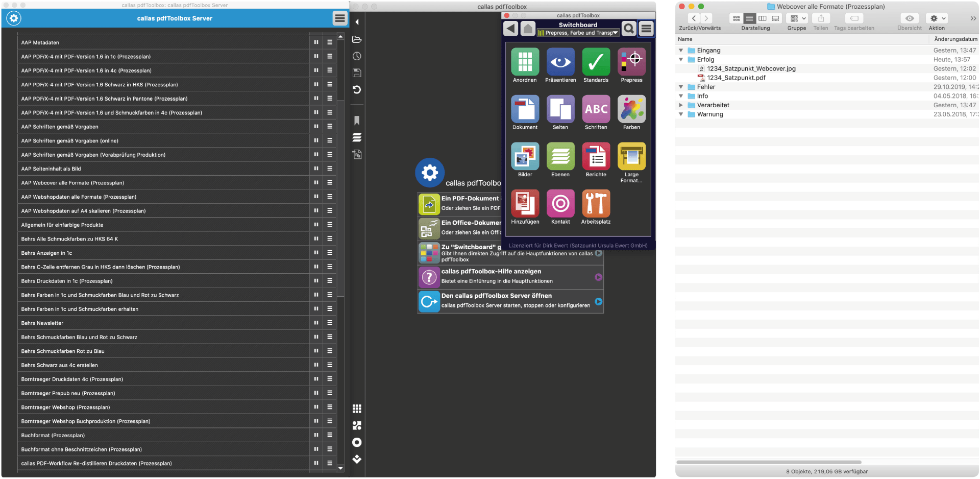Collapse the Fehler folder disclosure triangle
Viewport: 980px width, 479px height.
681,87
